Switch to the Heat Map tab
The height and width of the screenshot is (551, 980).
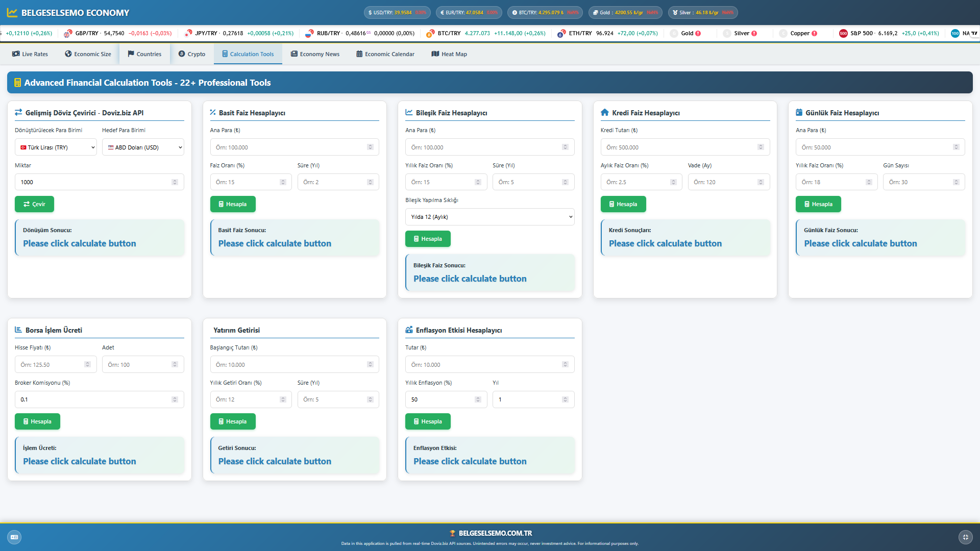[449, 54]
